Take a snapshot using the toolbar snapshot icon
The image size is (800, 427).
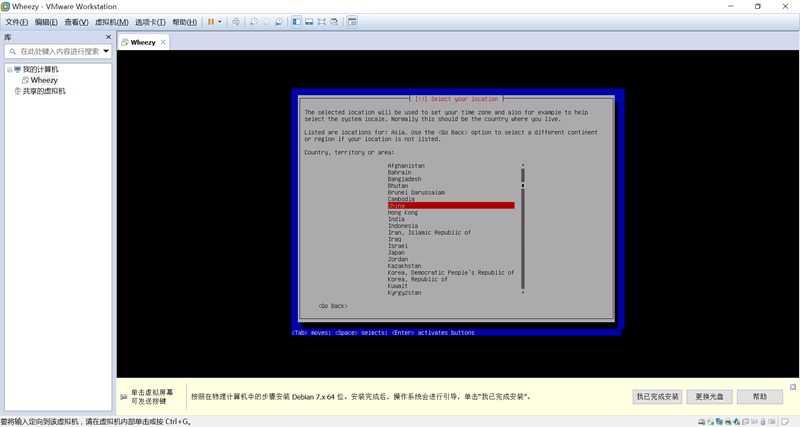[x=253, y=22]
